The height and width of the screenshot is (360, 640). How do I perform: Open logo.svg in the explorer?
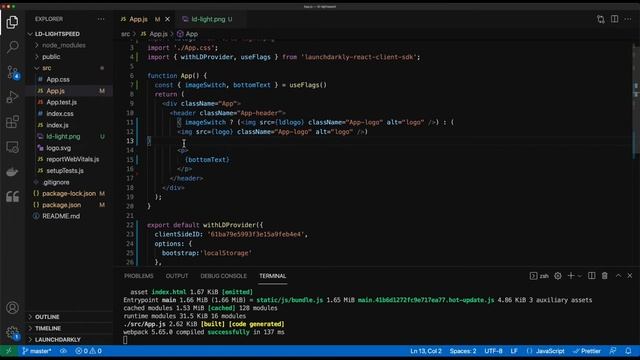pos(59,148)
